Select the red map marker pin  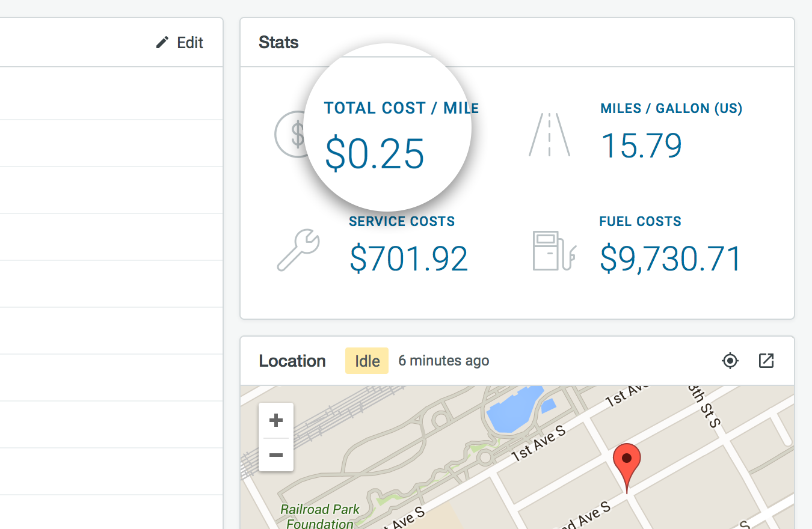point(627,463)
